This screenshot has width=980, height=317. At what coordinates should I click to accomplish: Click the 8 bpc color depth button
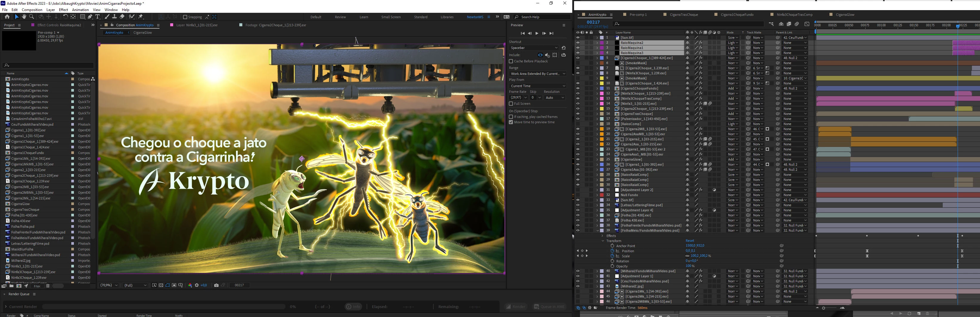click(x=37, y=286)
